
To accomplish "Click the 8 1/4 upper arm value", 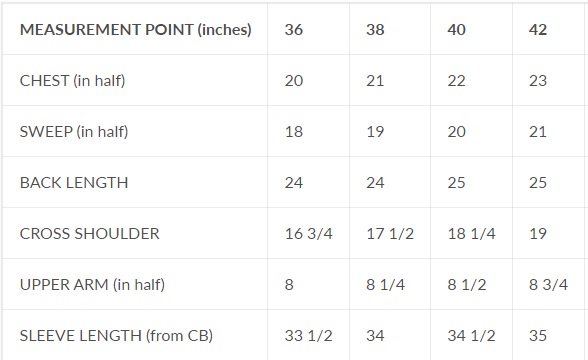I will 386,285.
